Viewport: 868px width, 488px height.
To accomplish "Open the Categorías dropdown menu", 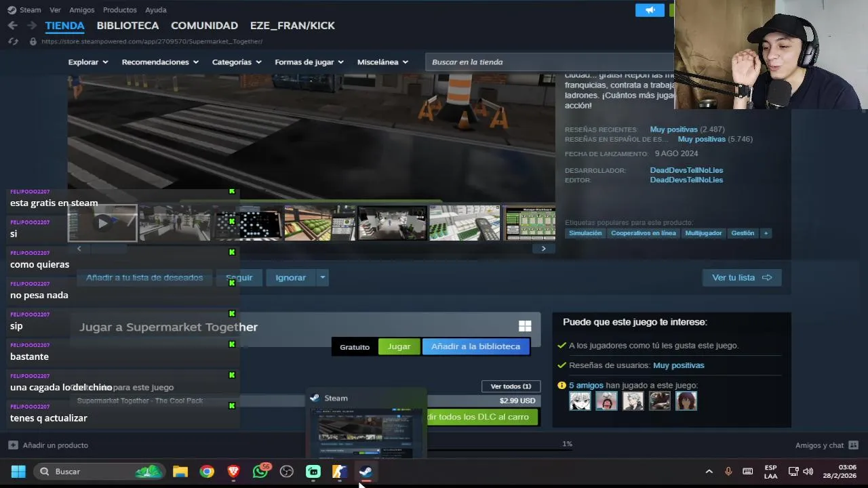I will pos(237,62).
